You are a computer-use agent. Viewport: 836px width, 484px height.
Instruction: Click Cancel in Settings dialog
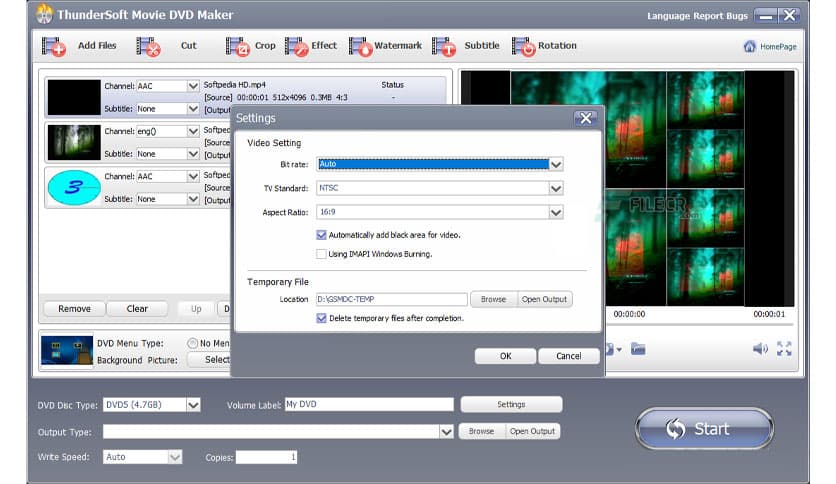point(568,356)
